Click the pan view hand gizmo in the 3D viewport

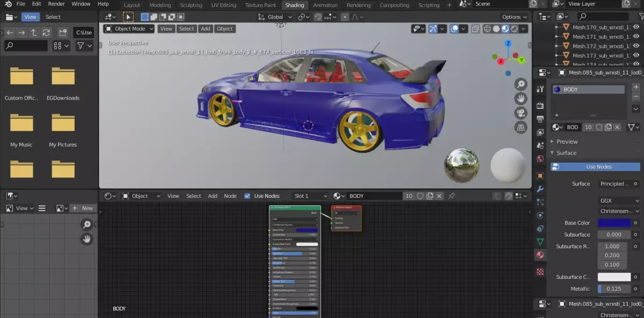coord(521,99)
